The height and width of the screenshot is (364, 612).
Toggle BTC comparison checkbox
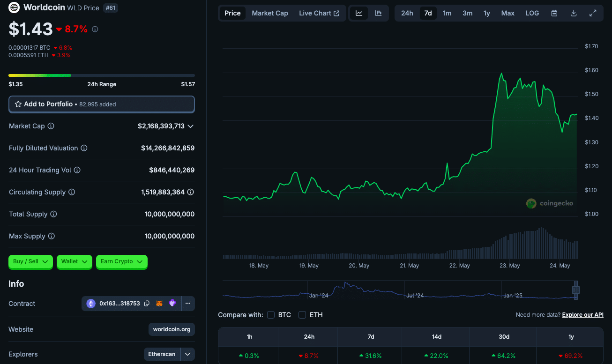[271, 315]
